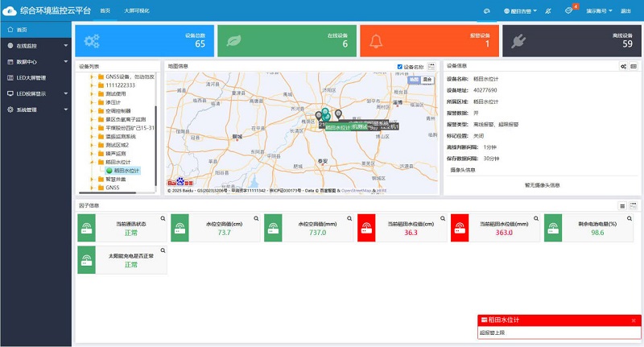Open the 大屏可视化 top tab

point(135,11)
